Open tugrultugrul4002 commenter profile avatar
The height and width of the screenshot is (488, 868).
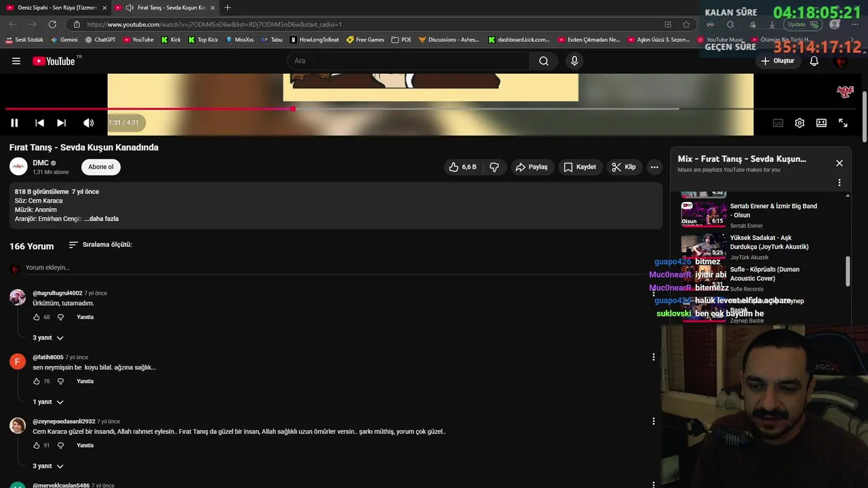point(18,298)
